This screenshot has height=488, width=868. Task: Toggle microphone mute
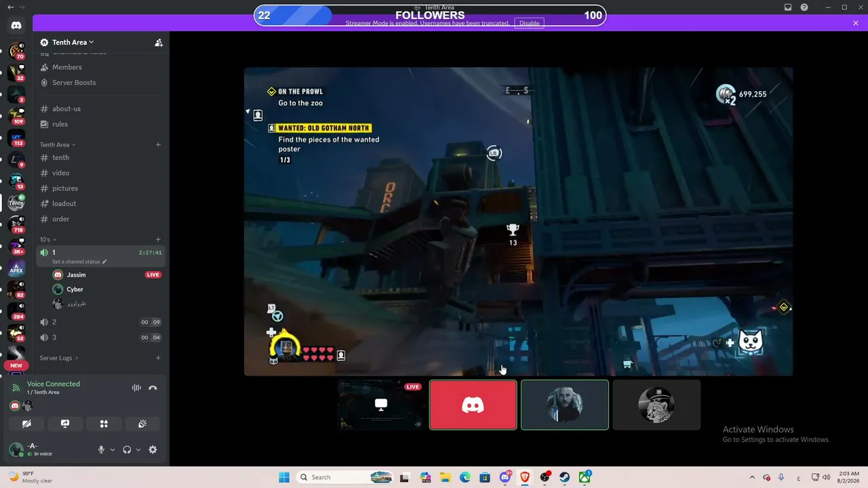101,449
